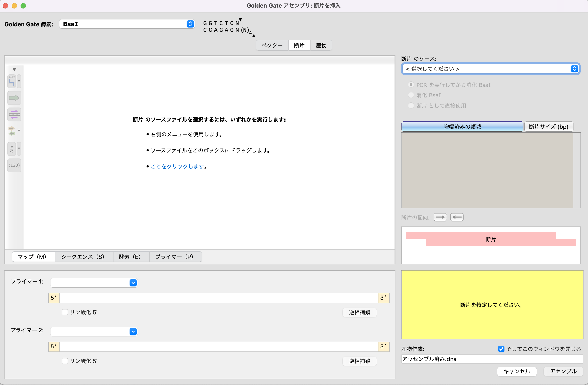This screenshot has width=588, height=385.
Task: Set fragment orientation to forward arrow
Action: click(x=440, y=217)
